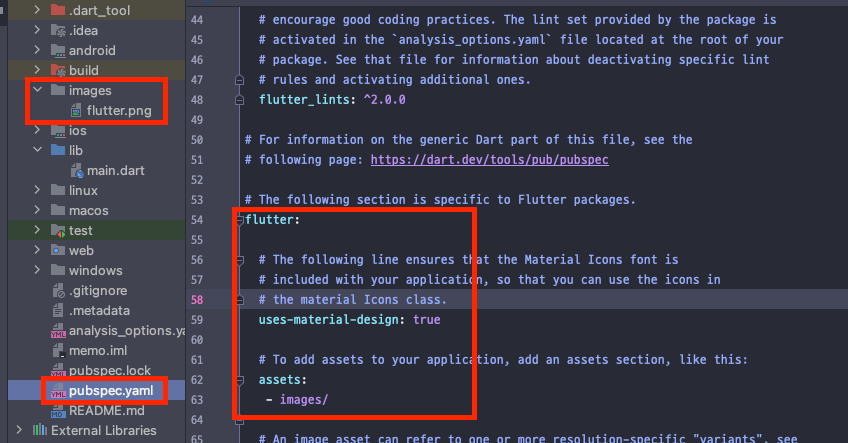Screen dimensions: 848x443
Task: Click the test folder icon
Action: 58,230
